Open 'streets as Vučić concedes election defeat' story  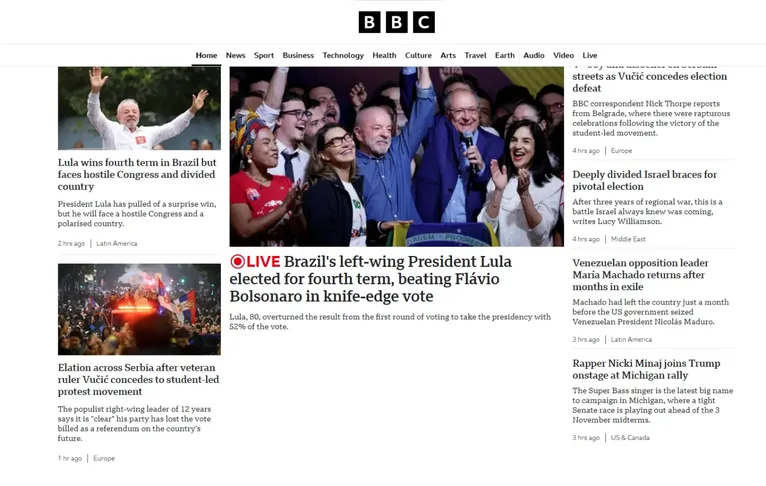click(650, 82)
